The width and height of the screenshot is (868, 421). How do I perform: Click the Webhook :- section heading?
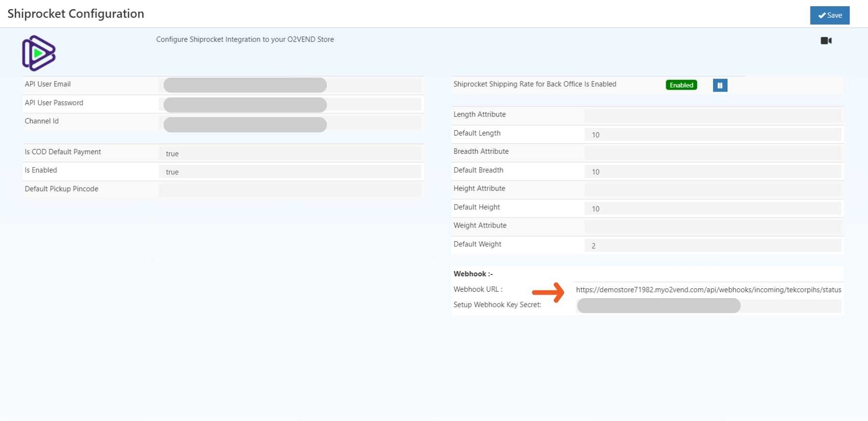(x=473, y=274)
